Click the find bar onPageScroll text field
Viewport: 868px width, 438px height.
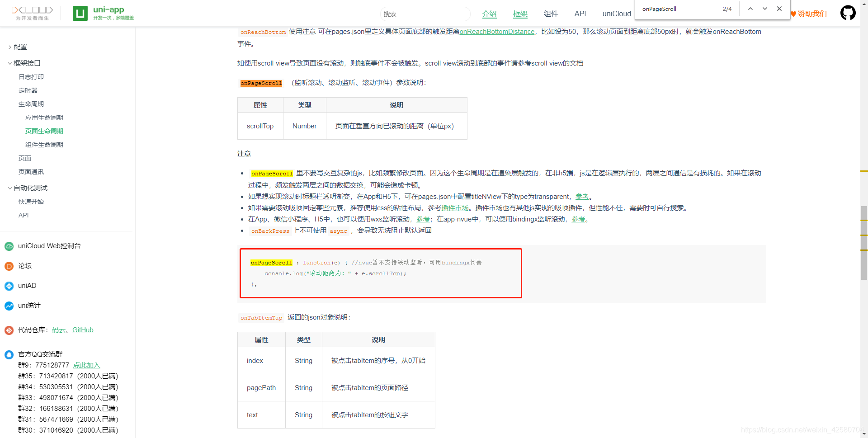click(678, 9)
